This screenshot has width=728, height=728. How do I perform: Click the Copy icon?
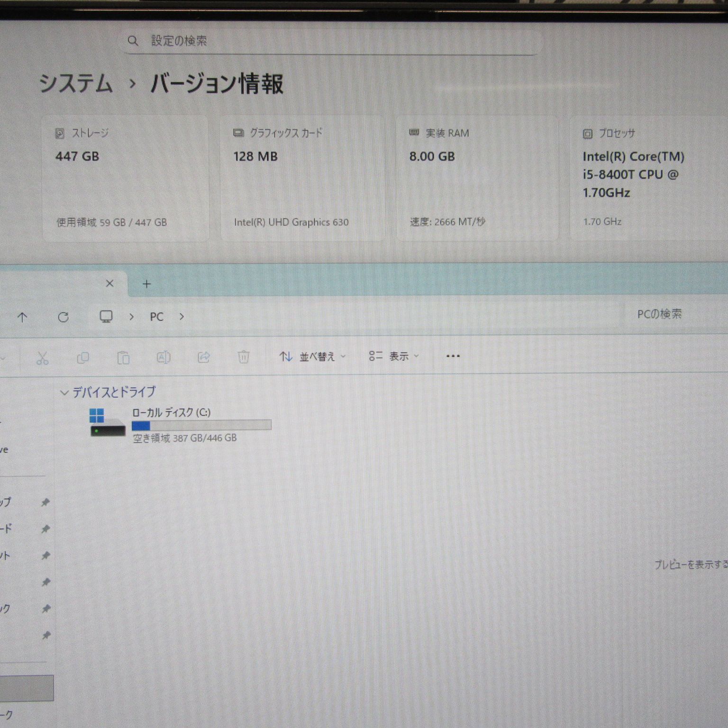[x=83, y=358]
